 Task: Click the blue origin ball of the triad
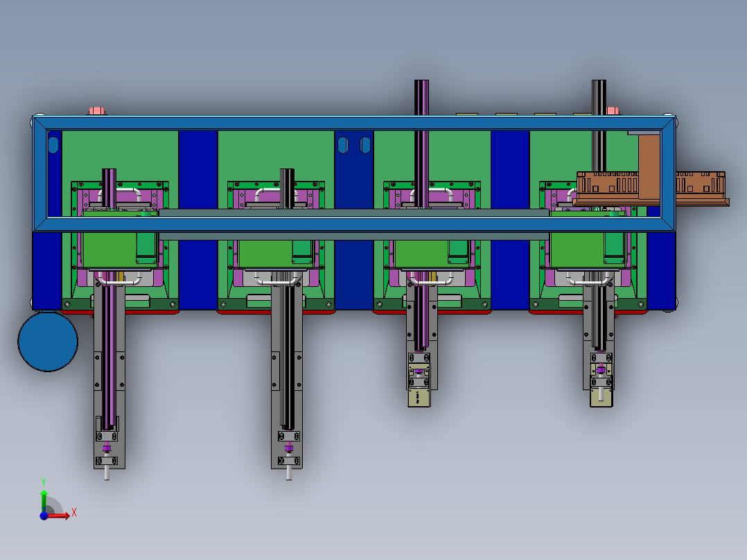pyautogui.click(x=44, y=515)
